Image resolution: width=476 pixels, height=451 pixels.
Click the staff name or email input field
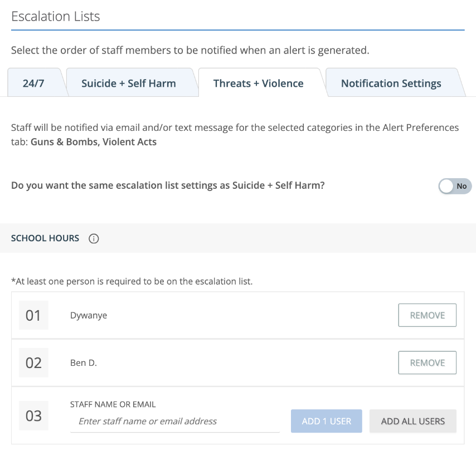[173, 421]
